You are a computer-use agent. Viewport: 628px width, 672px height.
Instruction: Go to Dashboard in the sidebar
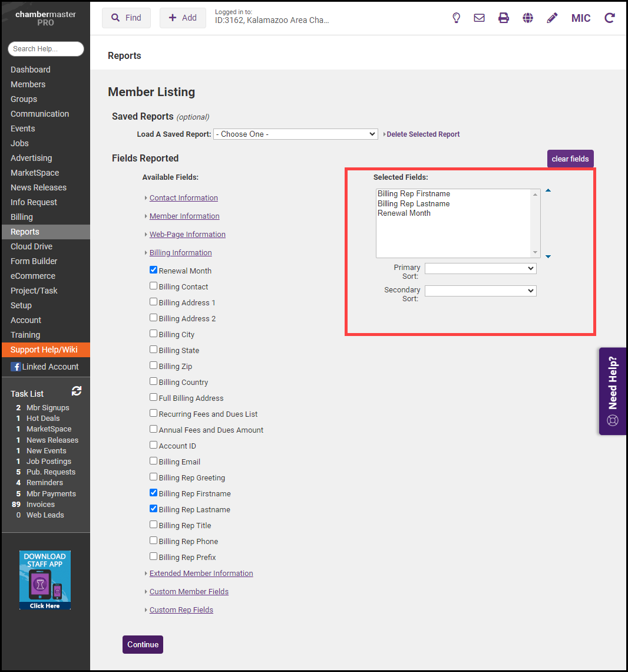click(x=31, y=70)
